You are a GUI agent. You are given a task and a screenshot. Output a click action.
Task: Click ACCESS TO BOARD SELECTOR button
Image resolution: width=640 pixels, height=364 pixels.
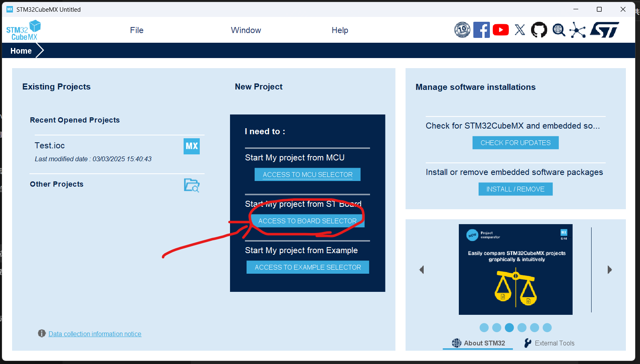click(307, 221)
